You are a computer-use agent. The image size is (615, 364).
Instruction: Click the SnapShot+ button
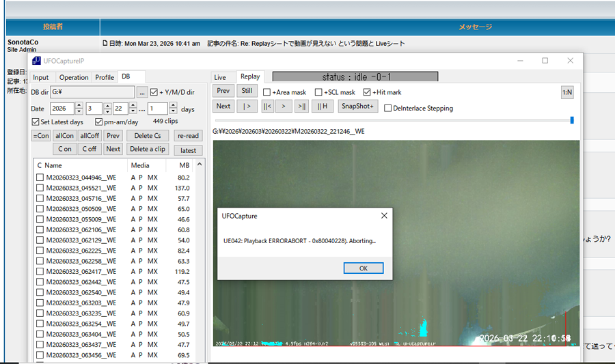pyautogui.click(x=357, y=106)
